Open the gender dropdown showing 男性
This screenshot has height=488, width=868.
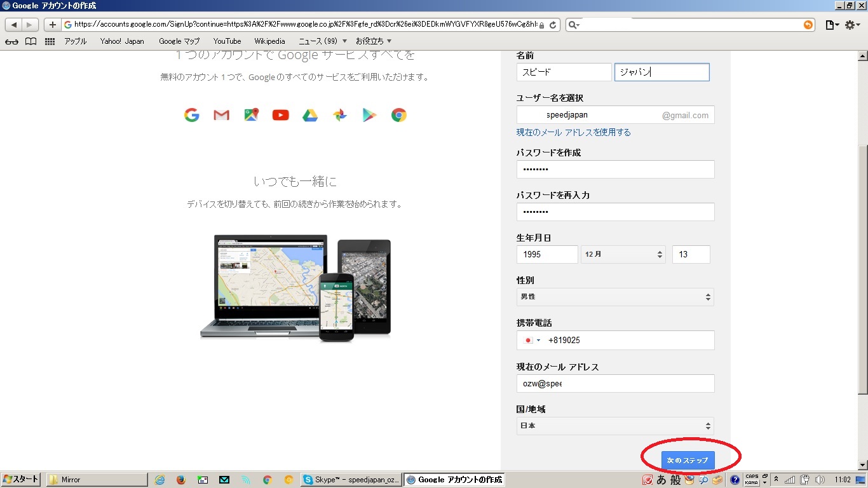coord(615,297)
